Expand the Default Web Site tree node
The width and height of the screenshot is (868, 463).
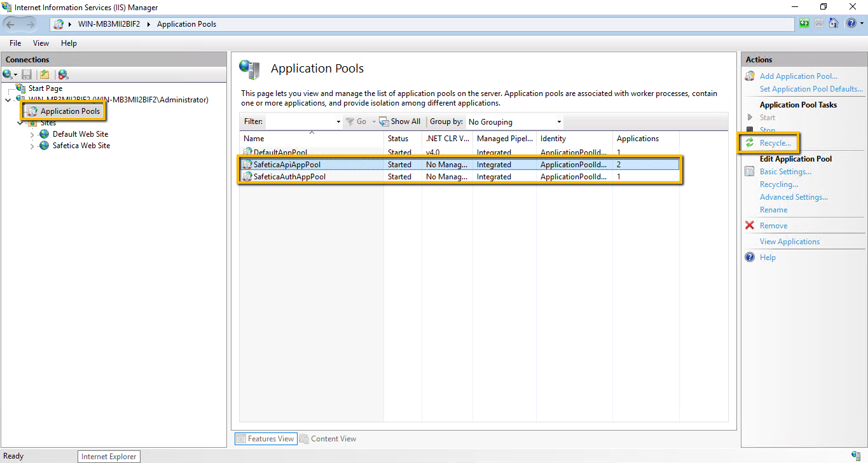click(31, 134)
